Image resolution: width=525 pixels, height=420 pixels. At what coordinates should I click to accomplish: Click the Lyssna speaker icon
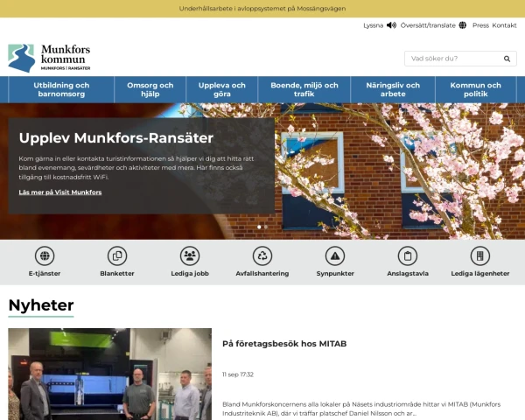point(392,25)
